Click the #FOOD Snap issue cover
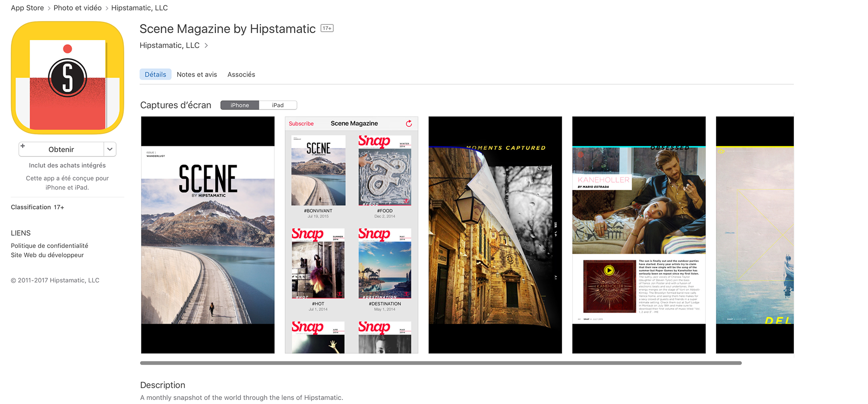Image resolution: width=868 pixels, height=404 pixels. [x=385, y=171]
